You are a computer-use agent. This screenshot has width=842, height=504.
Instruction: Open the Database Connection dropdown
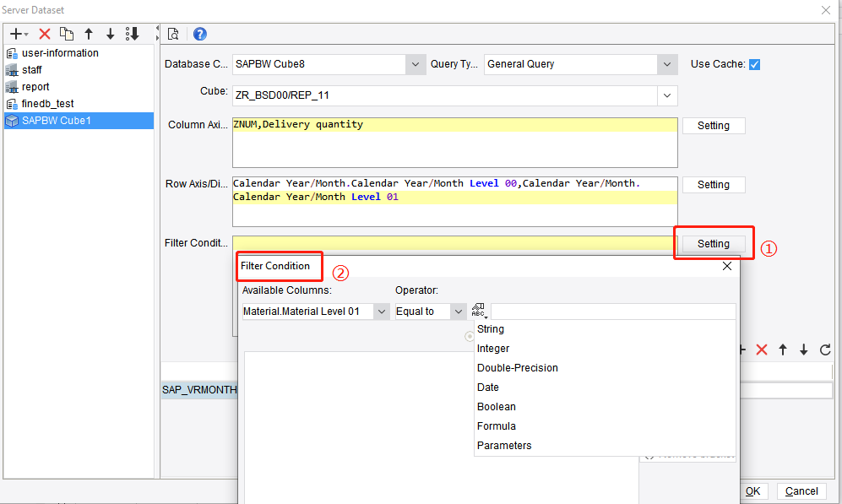415,64
